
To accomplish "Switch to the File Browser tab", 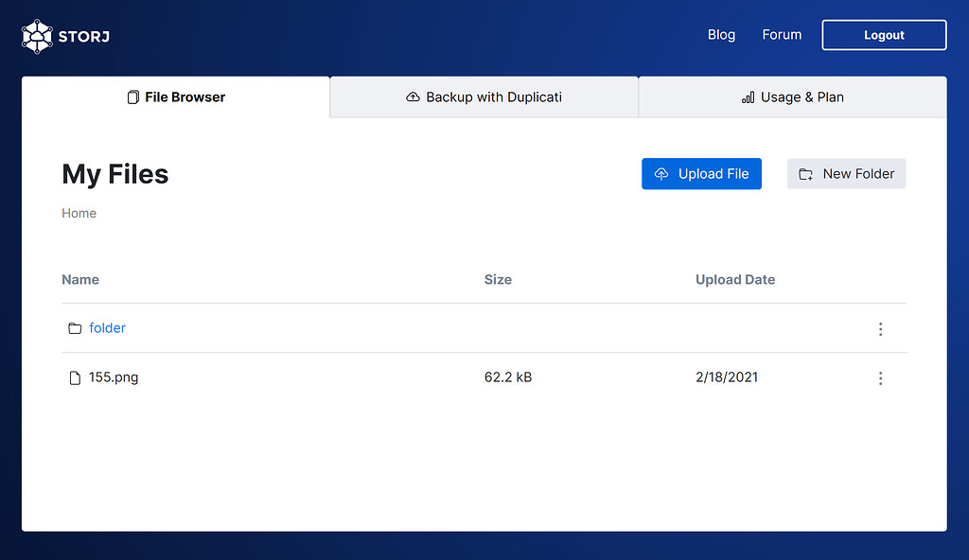I will [175, 97].
